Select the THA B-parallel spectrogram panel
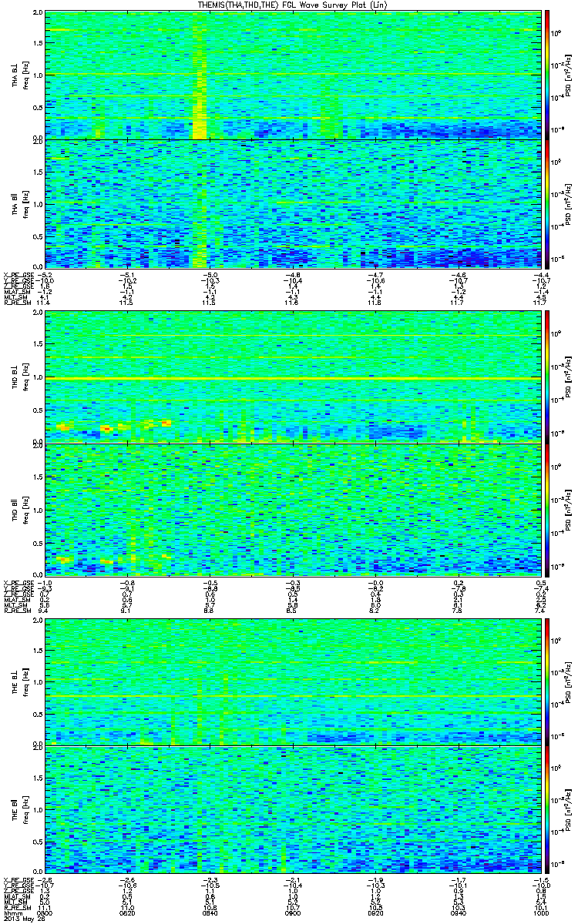 coord(292,203)
